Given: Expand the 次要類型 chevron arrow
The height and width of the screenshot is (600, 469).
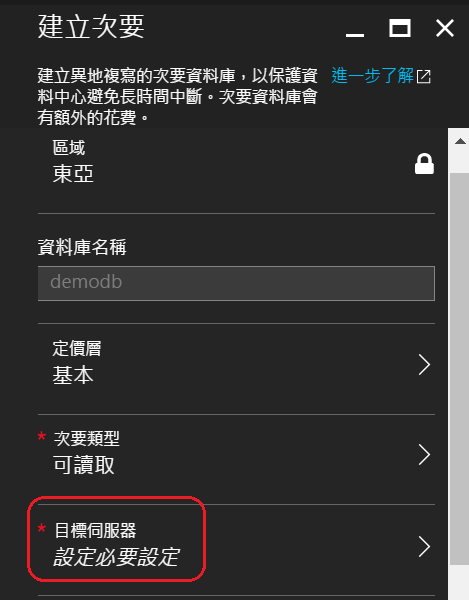Looking at the screenshot, I should [424, 455].
